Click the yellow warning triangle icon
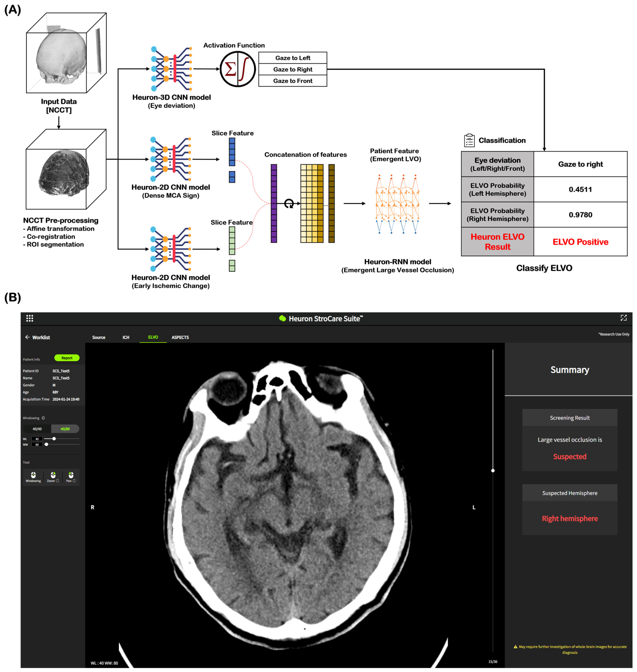 coord(515,647)
